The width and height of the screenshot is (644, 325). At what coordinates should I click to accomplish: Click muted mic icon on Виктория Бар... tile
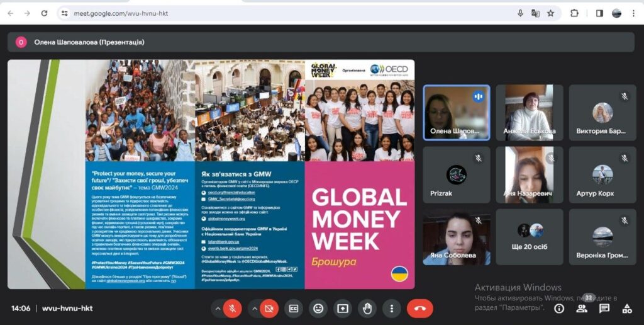[625, 96]
